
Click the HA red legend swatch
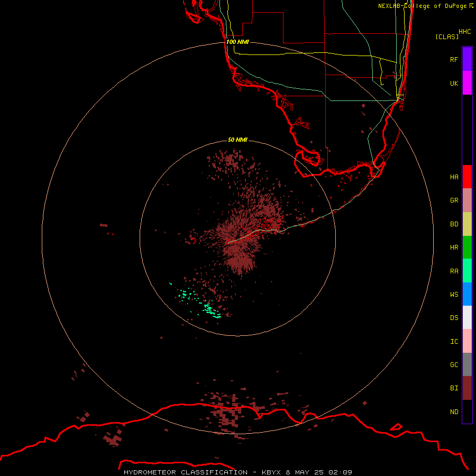click(x=467, y=177)
